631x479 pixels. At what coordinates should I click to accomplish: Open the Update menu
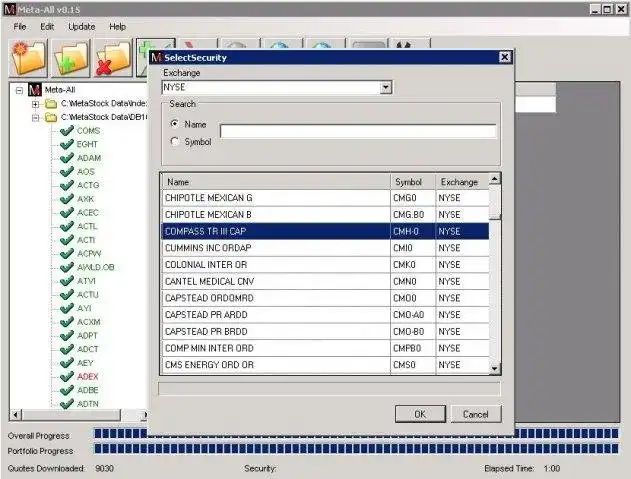[82, 27]
